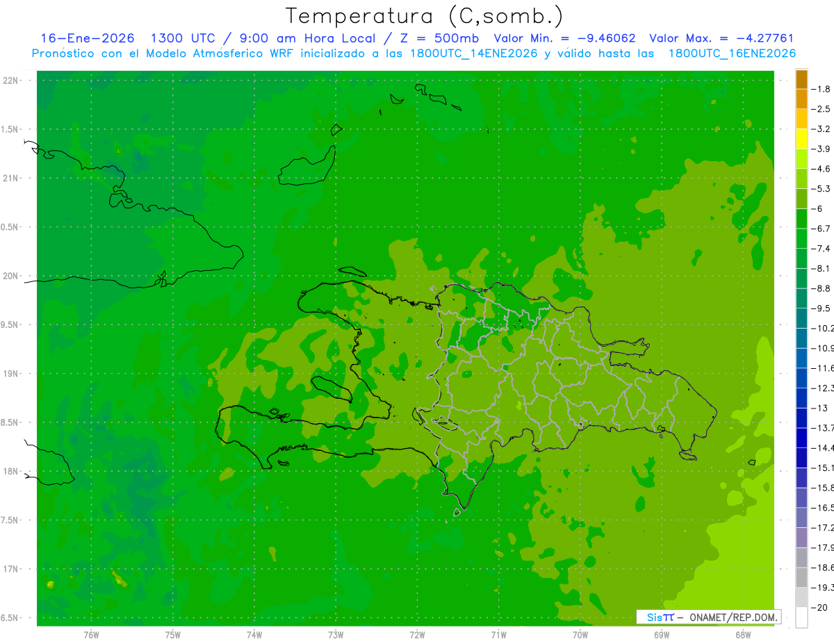834x644 pixels.
Task: Click the "20N" latitude axis label
Action: tap(12, 276)
